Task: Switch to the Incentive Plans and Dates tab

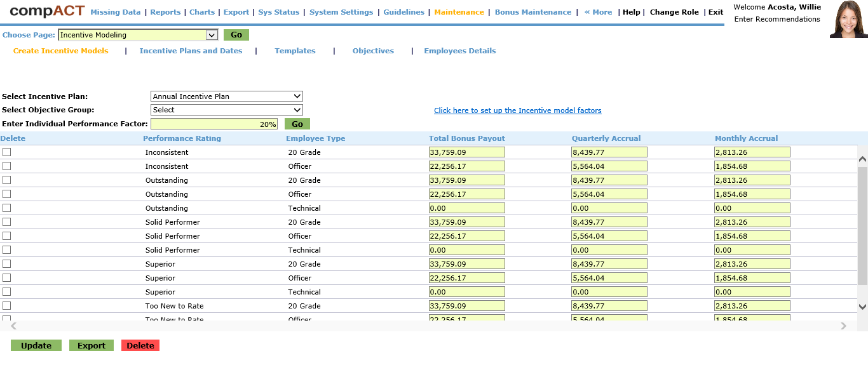Action: [x=191, y=51]
